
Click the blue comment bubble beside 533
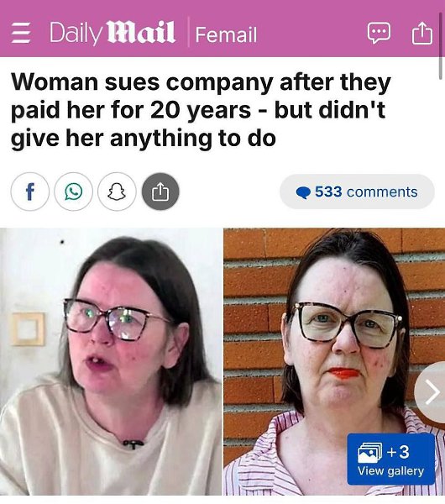click(x=303, y=193)
